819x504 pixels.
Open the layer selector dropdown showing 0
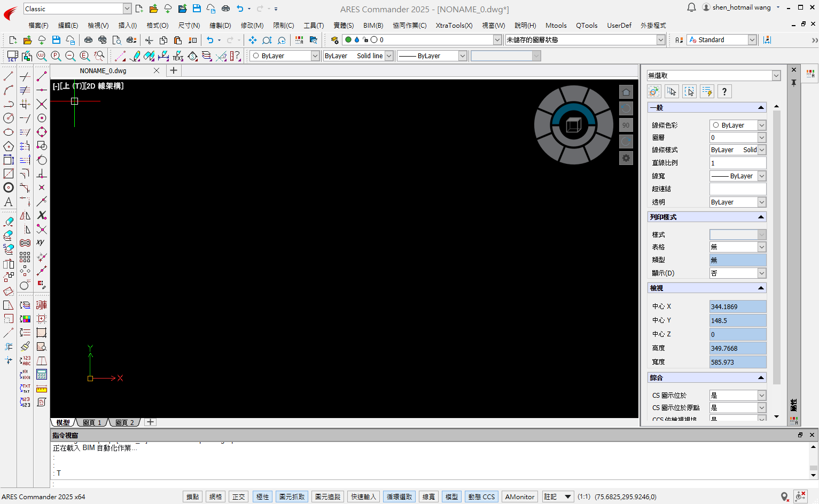point(422,40)
